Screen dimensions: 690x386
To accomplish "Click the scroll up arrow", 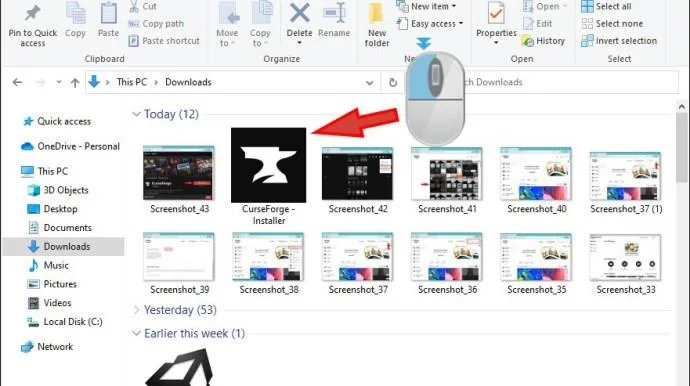I will (x=682, y=107).
